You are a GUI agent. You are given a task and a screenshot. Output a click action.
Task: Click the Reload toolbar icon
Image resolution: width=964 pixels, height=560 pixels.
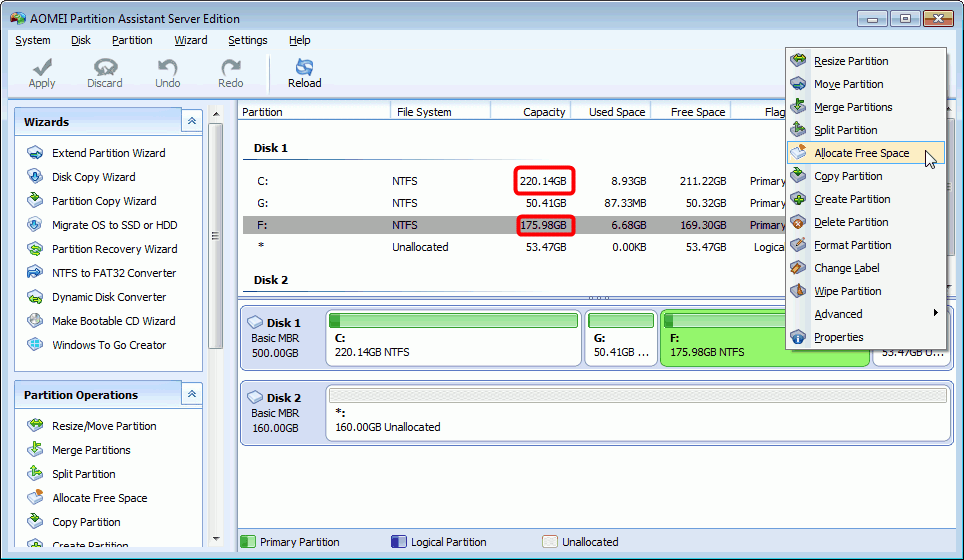(304, 67)
